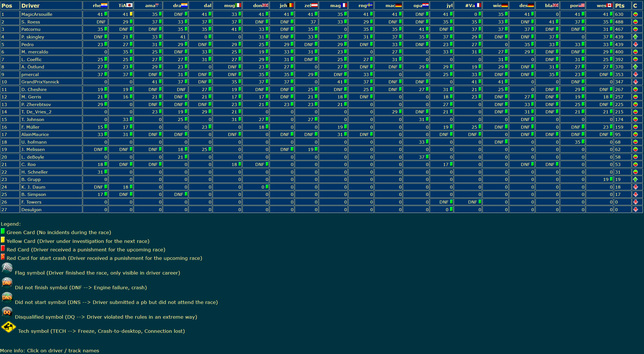The height and width of the screenshot is (354, 644).
Task: Open the wes track column header
Action: [x=601, y=5]
